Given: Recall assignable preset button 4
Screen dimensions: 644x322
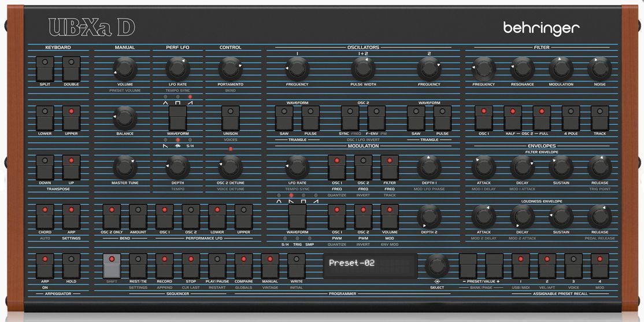Looking at the screenshot, I should point(599,266).
